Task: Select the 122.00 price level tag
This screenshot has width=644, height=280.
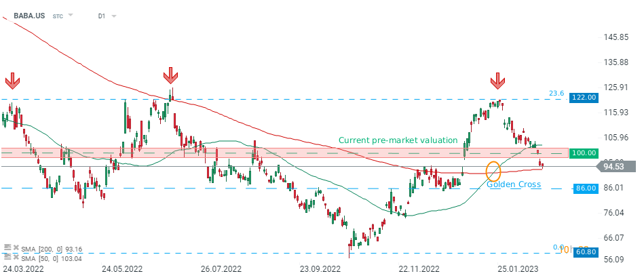Action: (x=584, y=98)
